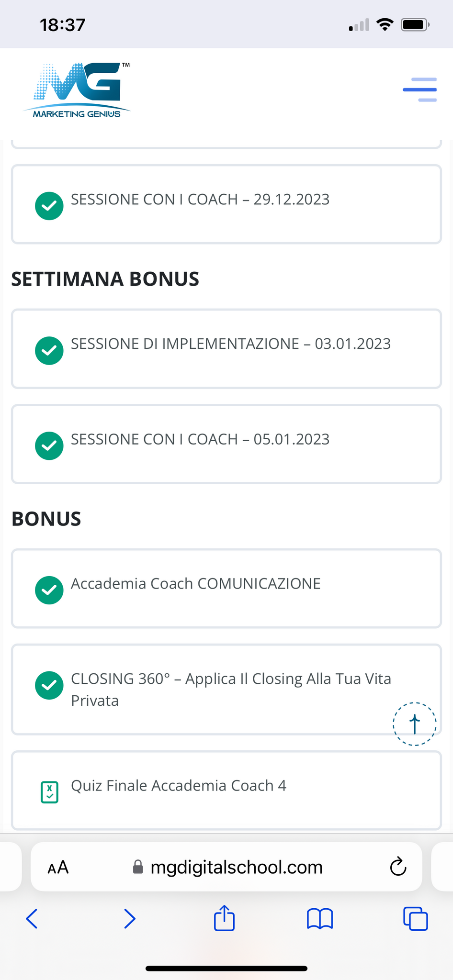Open Safari's share sheet

tap(224, 918)
